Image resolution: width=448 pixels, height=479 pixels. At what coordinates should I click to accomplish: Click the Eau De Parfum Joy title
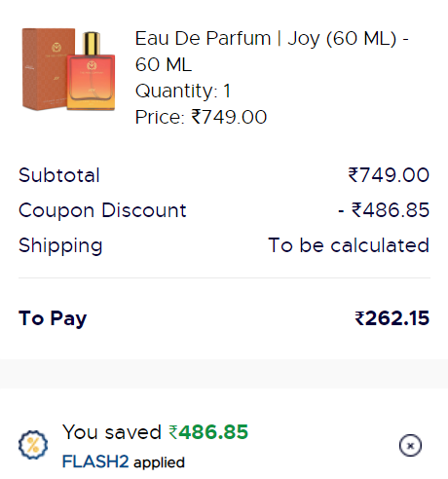tap(272, 52)
